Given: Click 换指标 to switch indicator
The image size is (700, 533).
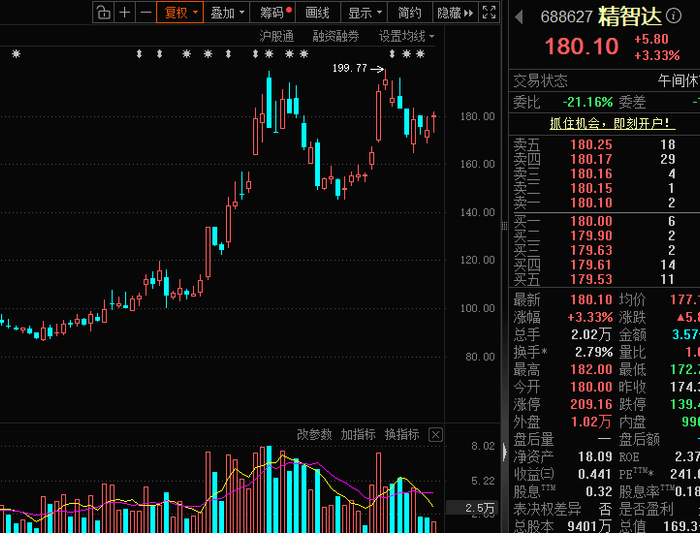Looking at the screenshot, I should [x=402, y=434].
